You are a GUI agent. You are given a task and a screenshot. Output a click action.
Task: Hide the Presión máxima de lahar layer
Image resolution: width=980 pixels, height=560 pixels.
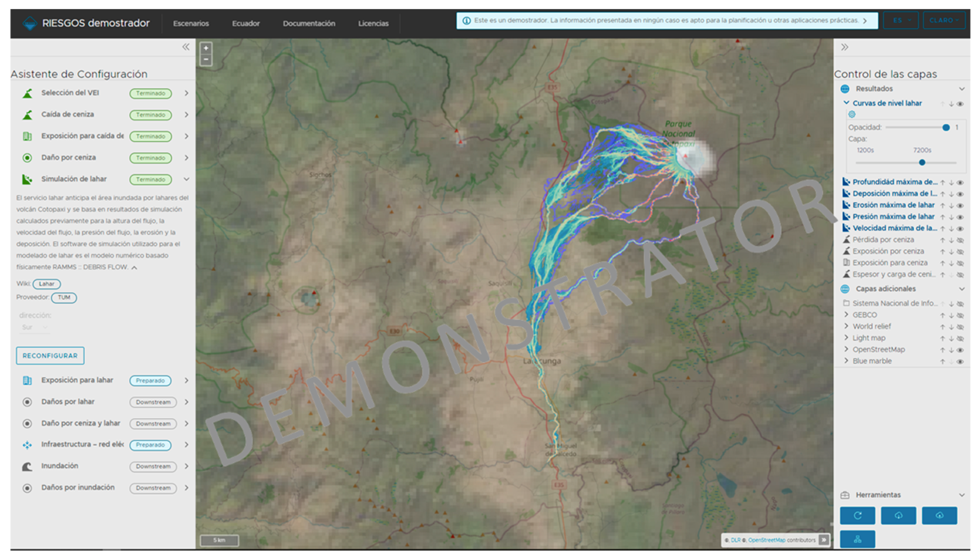point(960,217)
